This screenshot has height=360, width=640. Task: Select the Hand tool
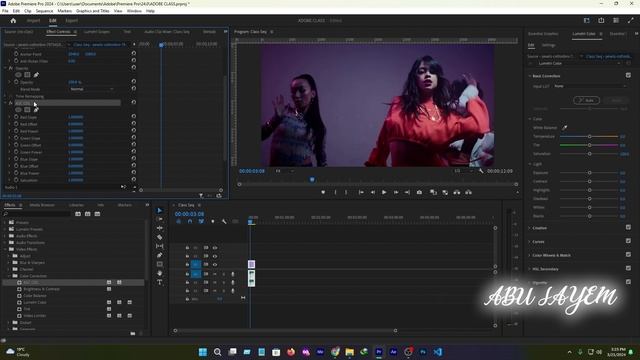160,273
